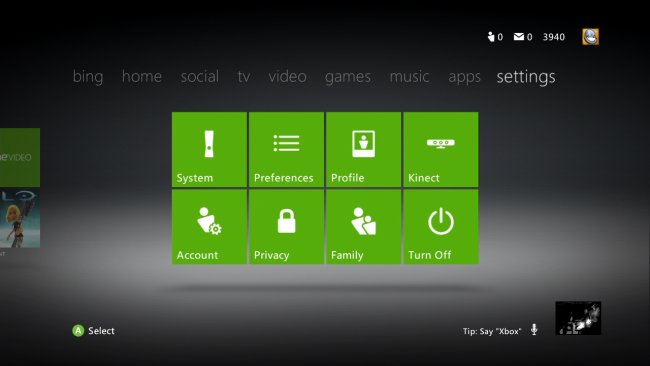The width and height of the screenshot is (650, 366).
Task: Click the Tip: Say "Xbox" text
Action: coord(492,331)
